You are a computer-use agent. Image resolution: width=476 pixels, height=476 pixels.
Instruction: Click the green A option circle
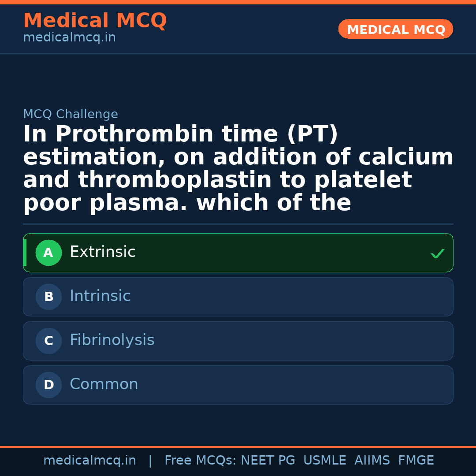coord(48,253)
